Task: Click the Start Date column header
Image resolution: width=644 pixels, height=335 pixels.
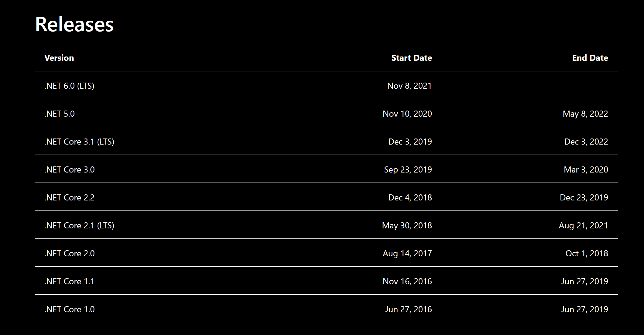Action: (412, 58)
